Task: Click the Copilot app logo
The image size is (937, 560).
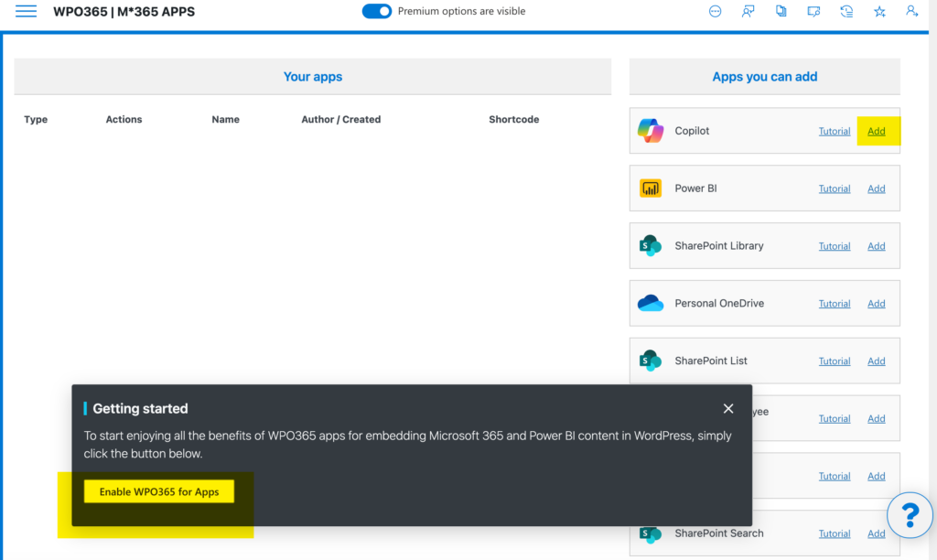Action: click(x=651, y=130)
